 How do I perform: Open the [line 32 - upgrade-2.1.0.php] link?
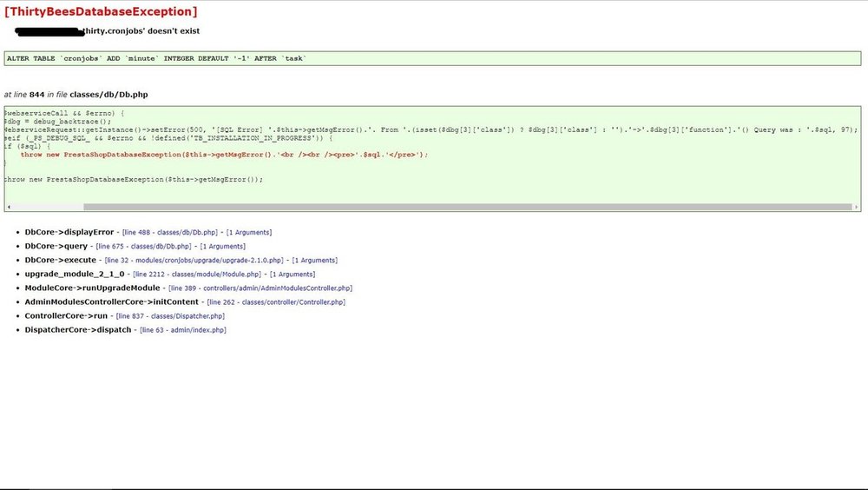(x=194, y=260)
